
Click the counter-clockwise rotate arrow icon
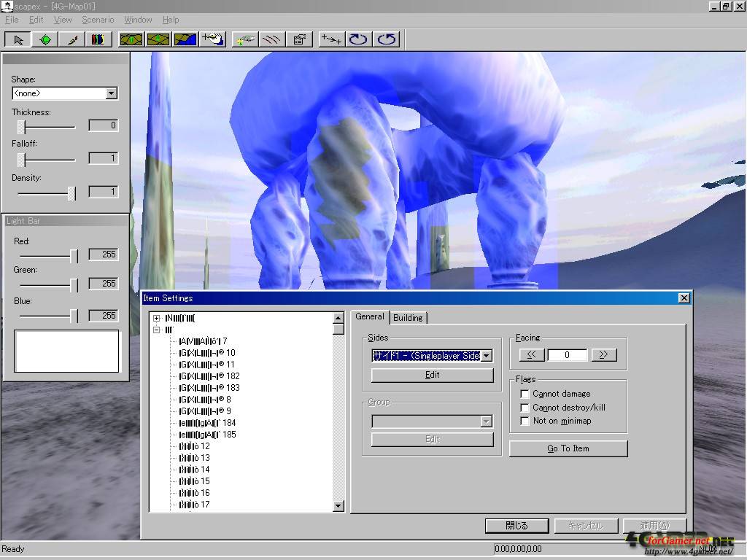click(x=387, y=39)
